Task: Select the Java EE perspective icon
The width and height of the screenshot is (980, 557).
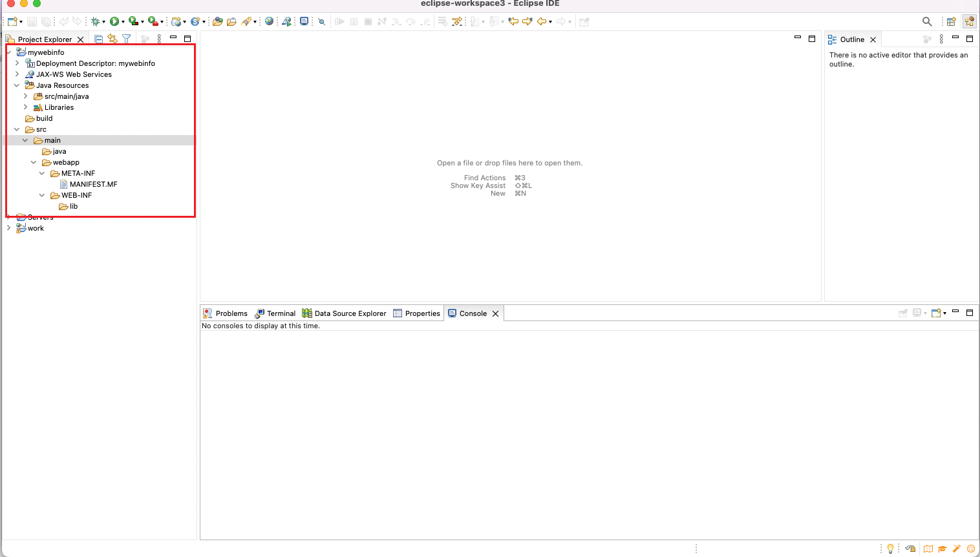Action: tap(969, 21)
